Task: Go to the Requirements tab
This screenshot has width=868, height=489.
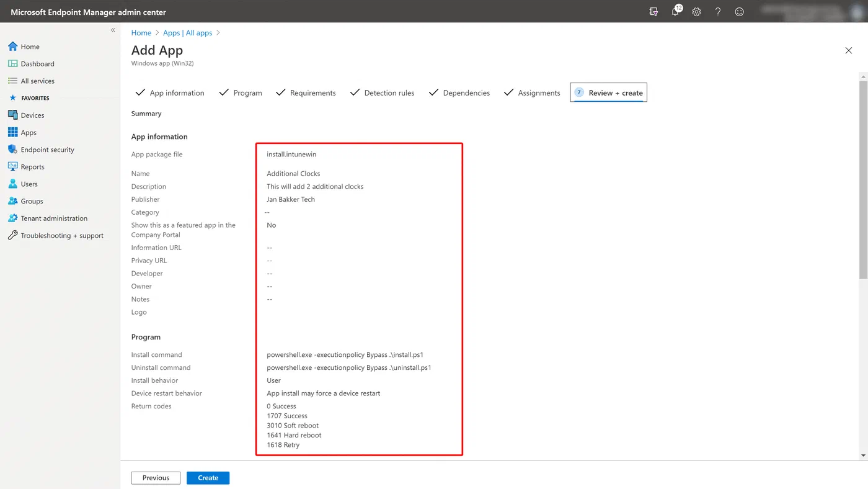Action: point(306,92)
